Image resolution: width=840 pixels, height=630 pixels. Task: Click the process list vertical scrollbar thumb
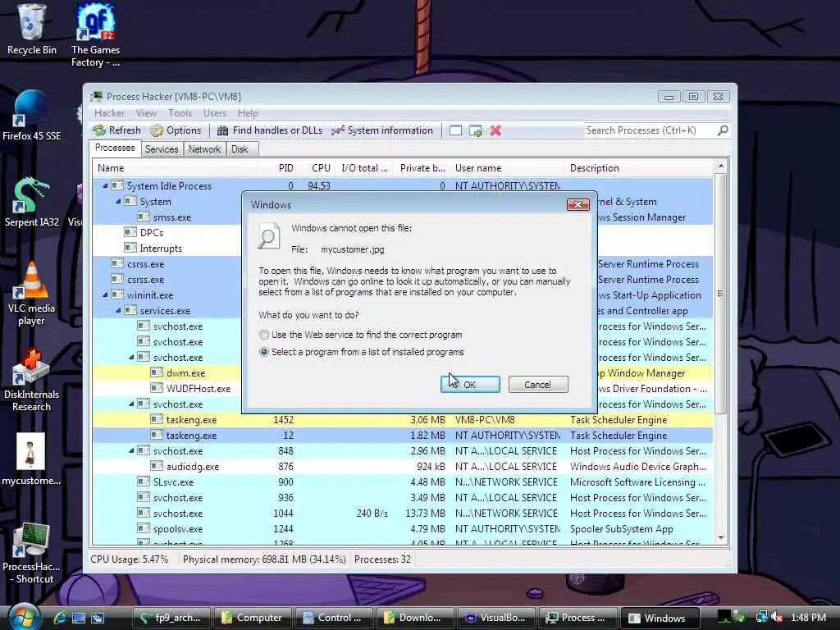point(720,294)
